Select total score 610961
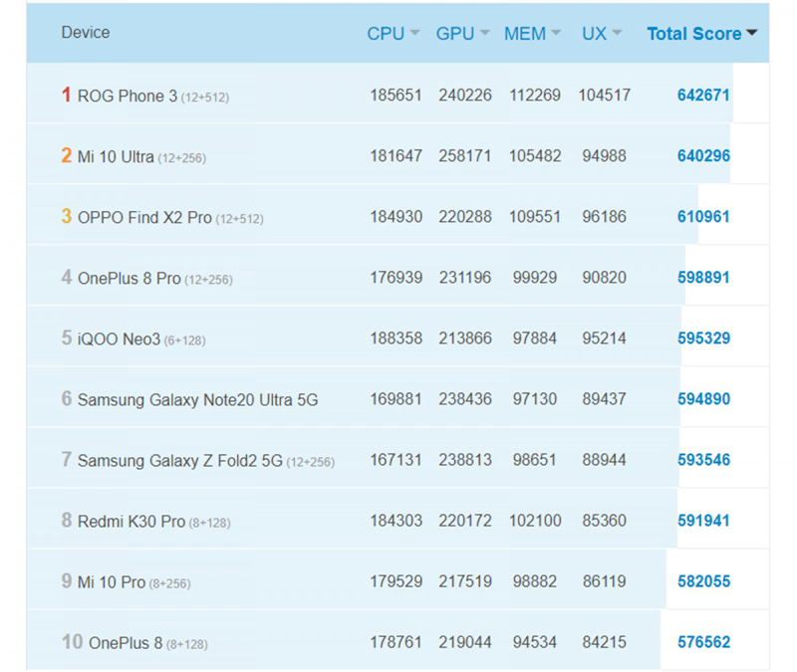Image resolution: width=797 pixels, height=672 pixels. coord(703,217)
